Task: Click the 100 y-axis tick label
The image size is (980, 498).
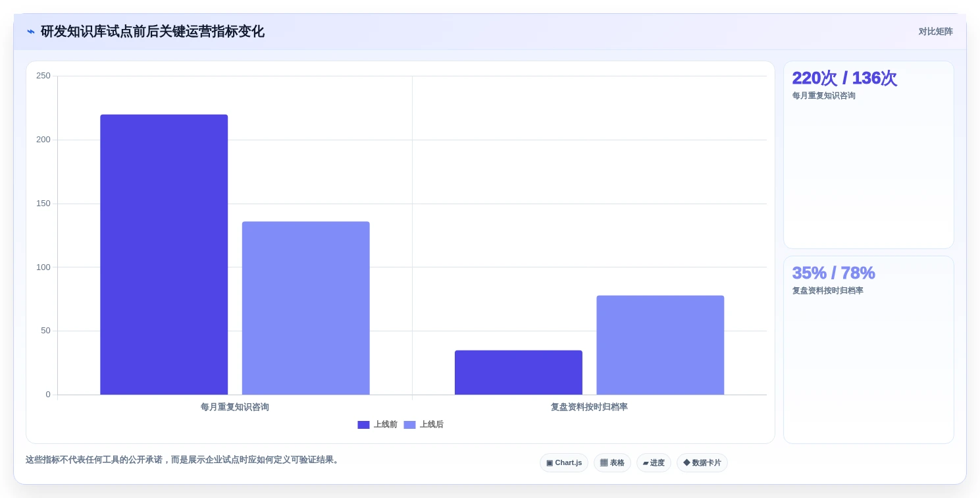Action: click(x=43, y=267)
